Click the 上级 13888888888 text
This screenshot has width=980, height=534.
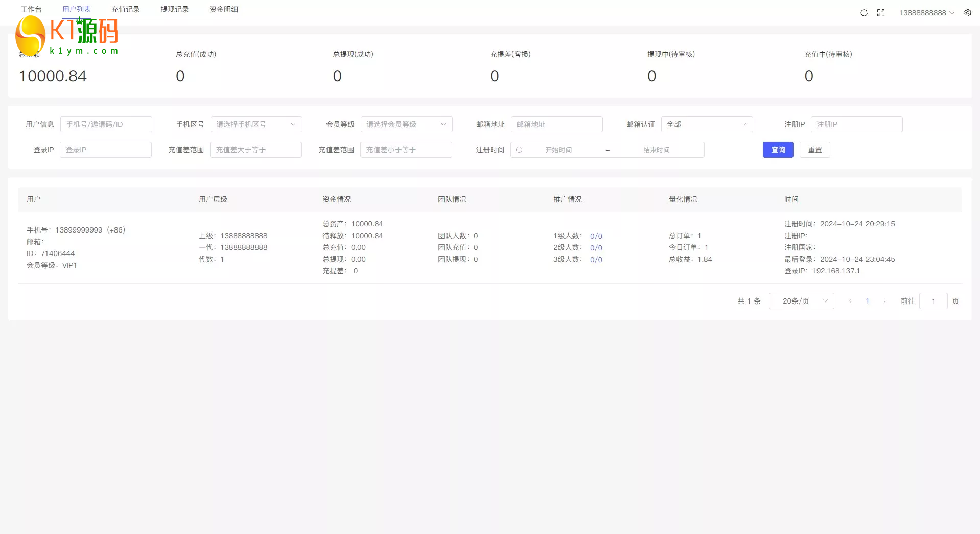tap(233, 236)
